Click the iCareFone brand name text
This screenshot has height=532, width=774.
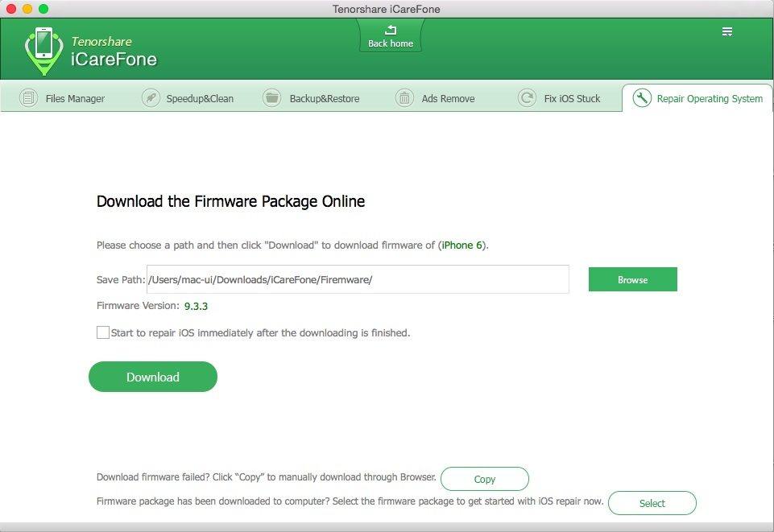114,60
